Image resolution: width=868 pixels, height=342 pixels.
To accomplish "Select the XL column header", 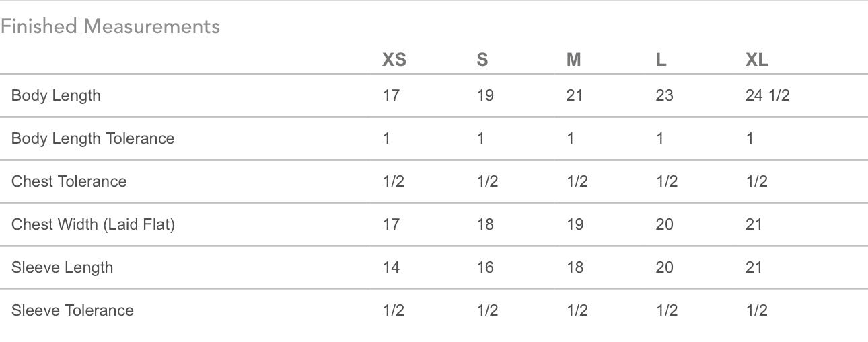I will (756, 60).
